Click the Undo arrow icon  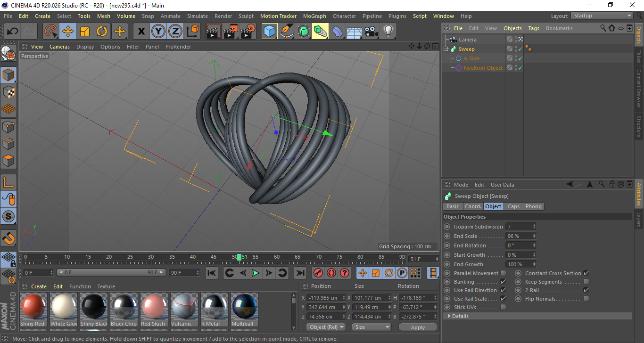[12, 32]
